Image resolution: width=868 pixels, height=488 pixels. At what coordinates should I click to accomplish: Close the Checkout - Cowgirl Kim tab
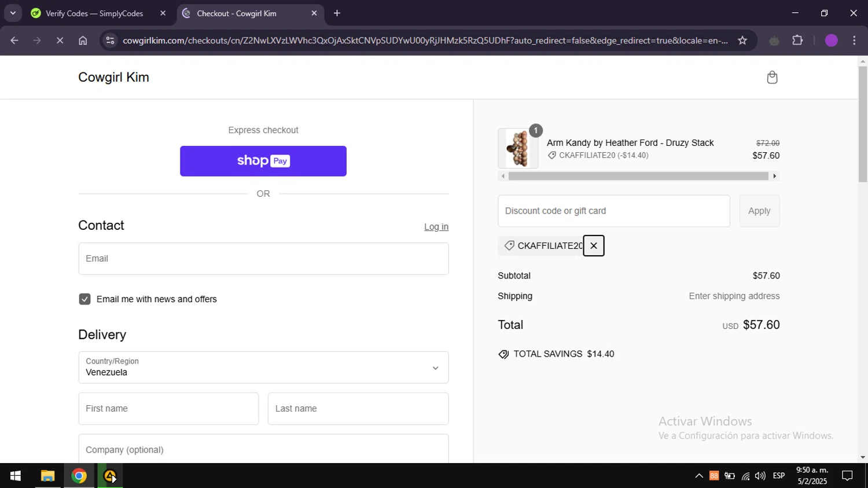[x=314, y=13]
